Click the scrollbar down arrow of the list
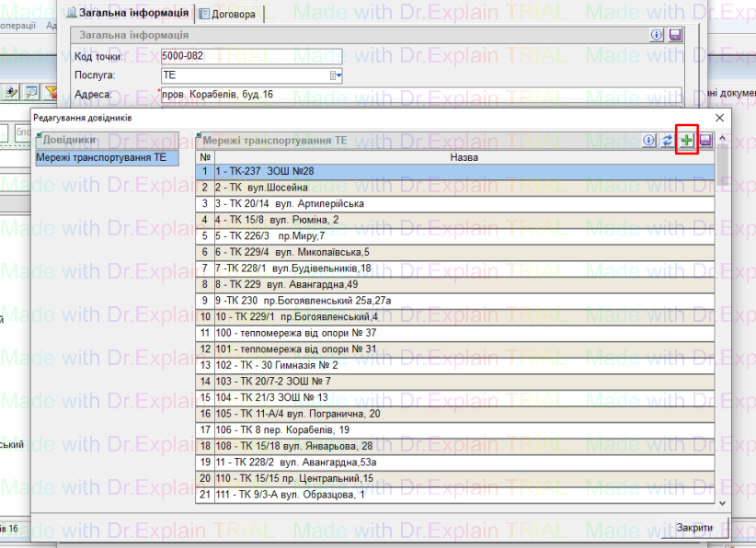Image resolution: width=756 pixels, height=548 pixels. (x=722, y=503)
